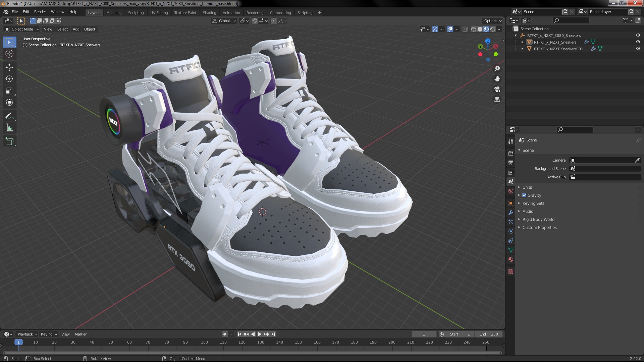Add a new workspace tab
The image size is (644, 362).
[x=319, y=13]
